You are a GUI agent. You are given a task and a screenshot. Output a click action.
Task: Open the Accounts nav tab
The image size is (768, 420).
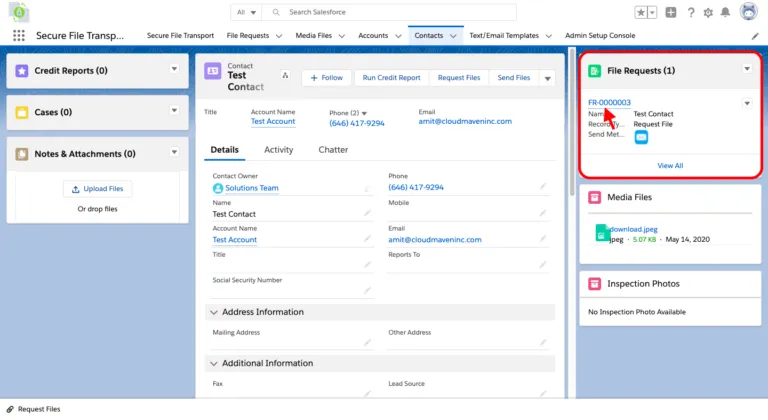(373, 36)
